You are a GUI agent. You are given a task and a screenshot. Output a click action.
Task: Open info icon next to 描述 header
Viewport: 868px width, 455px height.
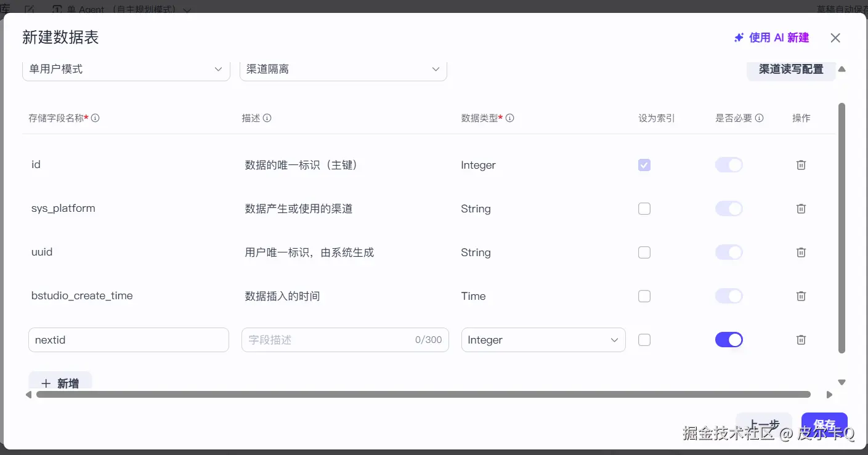(x=267, y=118)
